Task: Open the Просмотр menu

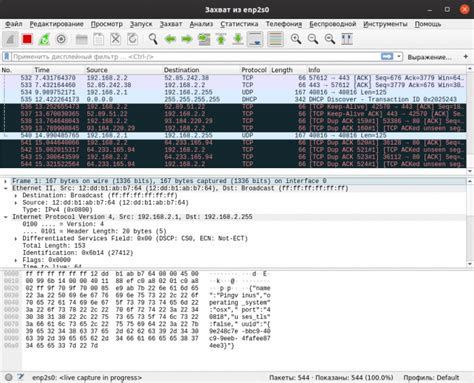Action: (107, 24)
